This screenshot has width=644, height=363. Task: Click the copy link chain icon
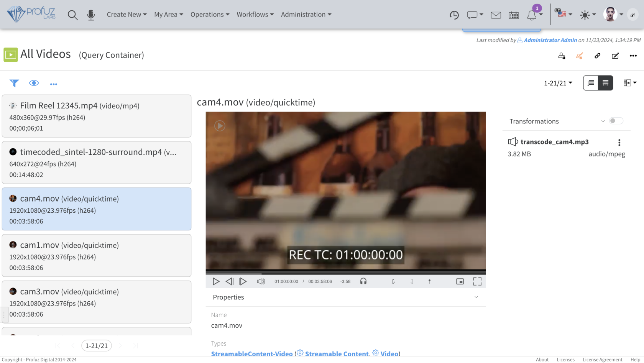click(x=597, y=56)
